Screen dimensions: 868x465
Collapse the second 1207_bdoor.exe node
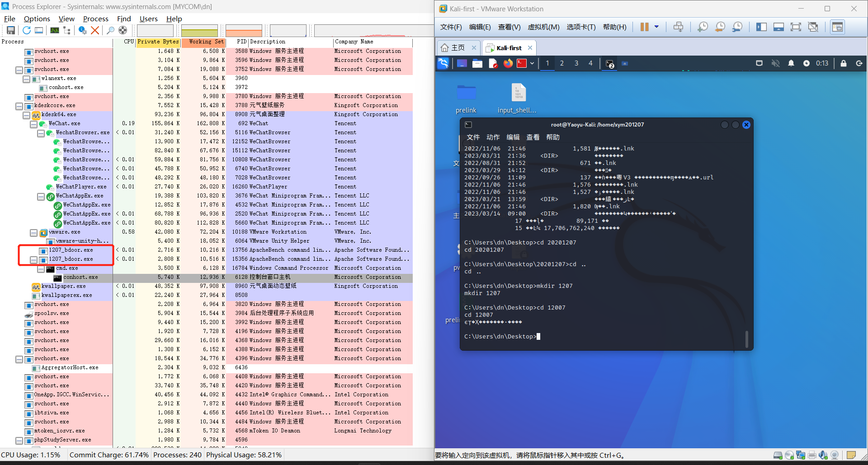(33, 259)
